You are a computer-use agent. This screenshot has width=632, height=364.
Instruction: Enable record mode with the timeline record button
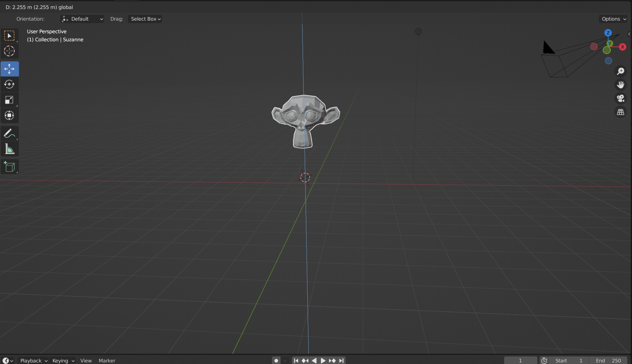point(276,360)
